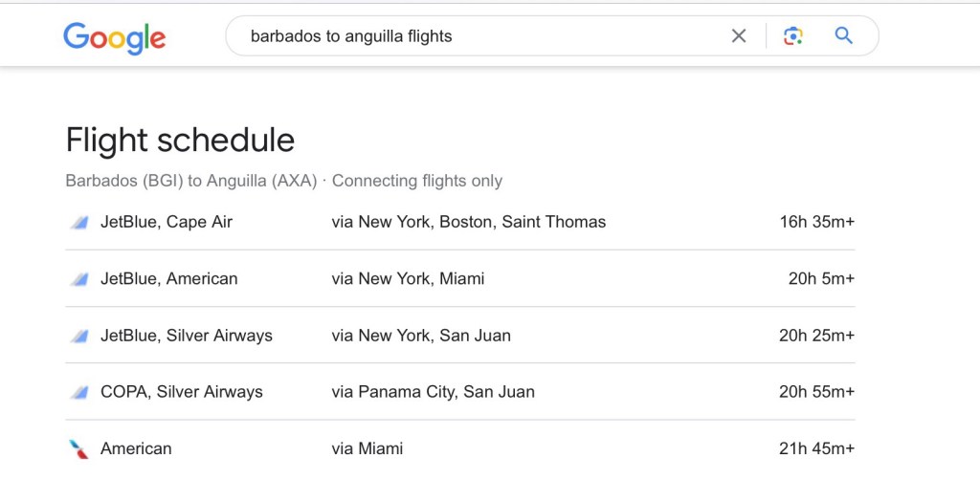Click the 20h 5m+ flight duration

click(x=820, y=279)
